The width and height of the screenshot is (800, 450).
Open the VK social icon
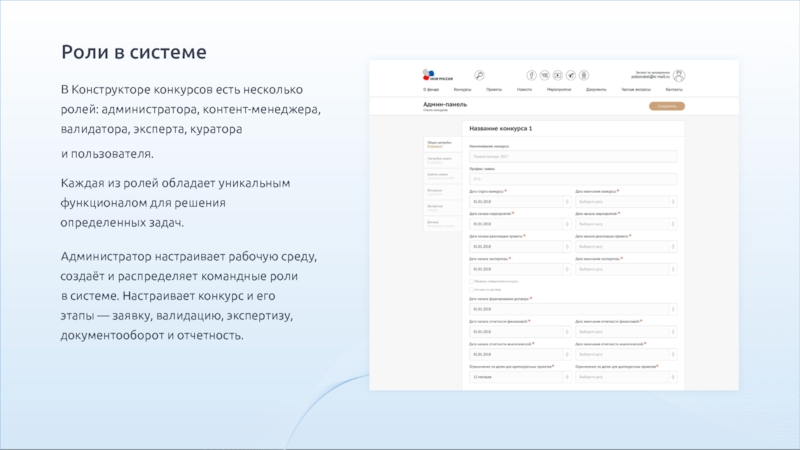coord(544,75)
